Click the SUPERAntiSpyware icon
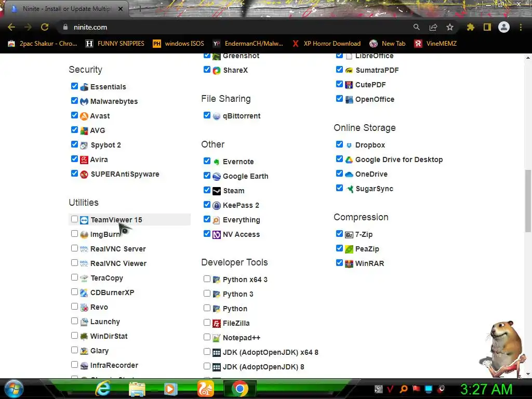 (x=84, y=174)
